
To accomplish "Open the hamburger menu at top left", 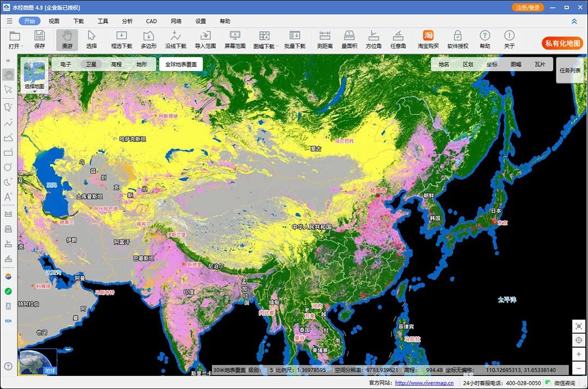I will (x=9, y=21).
